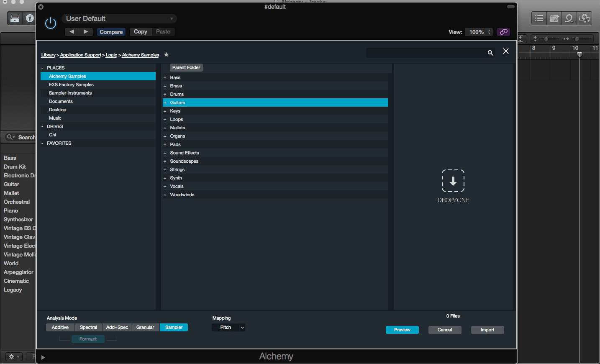Viewport: 600px width, 364px height.
Task: Select Spectral analysis mode
Action: tap(88, 327)
